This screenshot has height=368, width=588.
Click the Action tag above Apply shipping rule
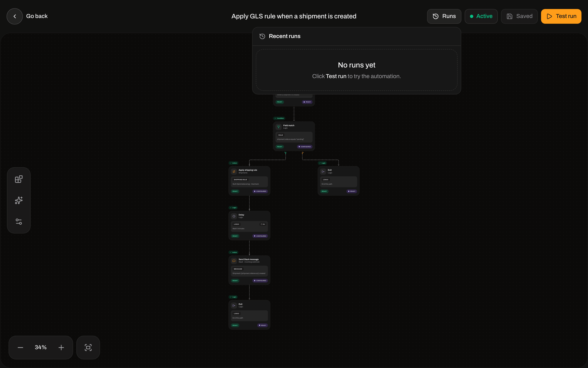click(234, 163)
